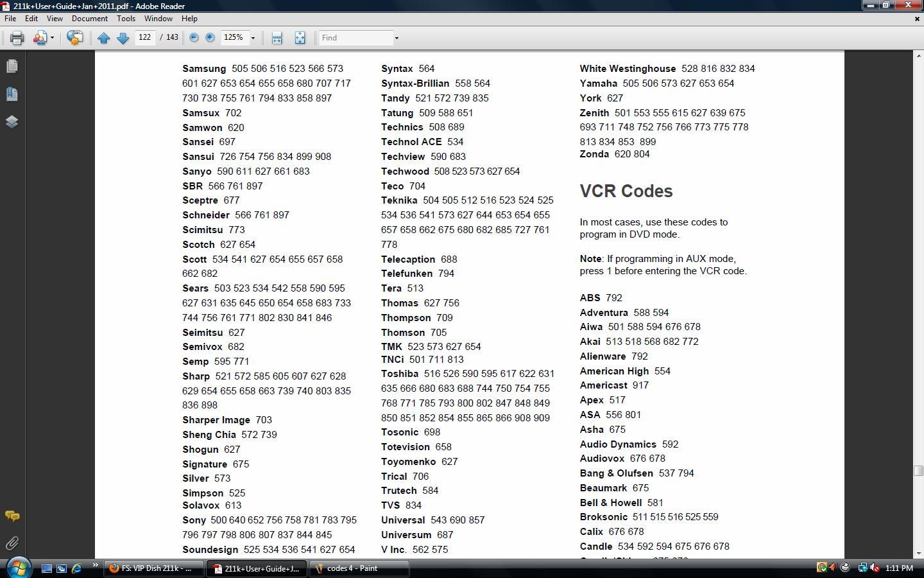Screen dimensions: 924x578
Task: Click the Audio Dynamics entry
Action: coord(618,444)
